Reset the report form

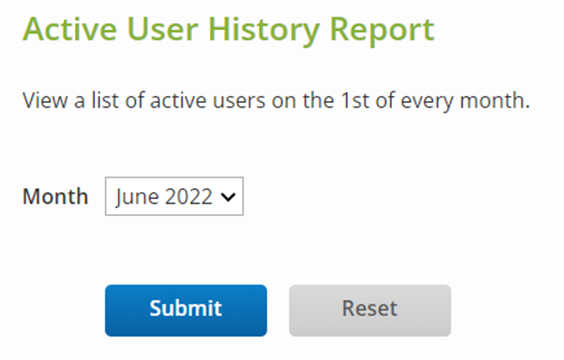(370, 310)
